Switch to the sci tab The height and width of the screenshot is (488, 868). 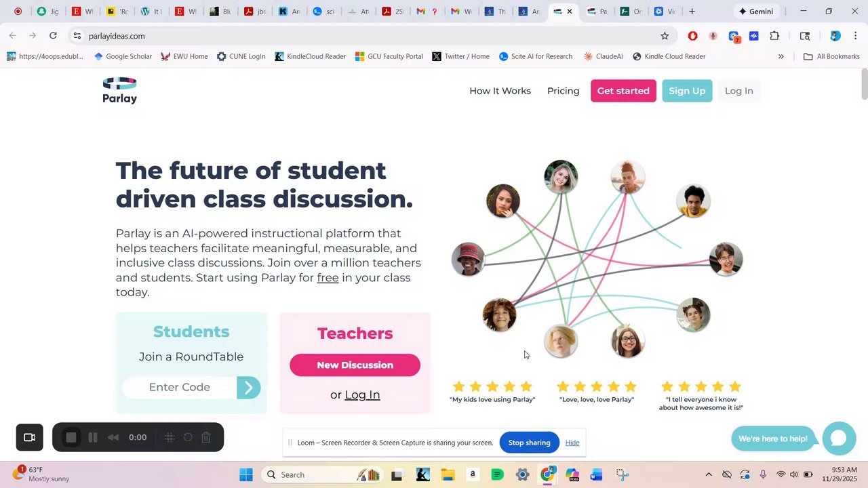324,11
